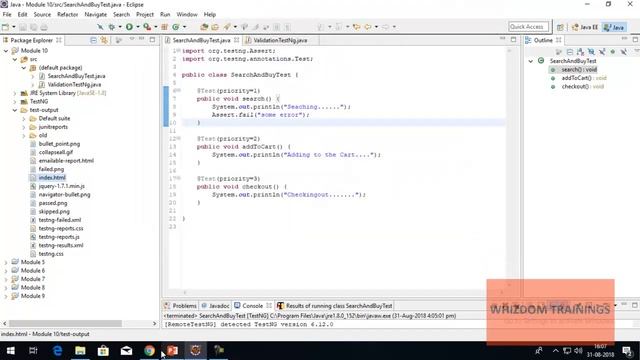
Task: Open Results of running class SearchAndBuyTest tab
Action: (x=335, y=305)
